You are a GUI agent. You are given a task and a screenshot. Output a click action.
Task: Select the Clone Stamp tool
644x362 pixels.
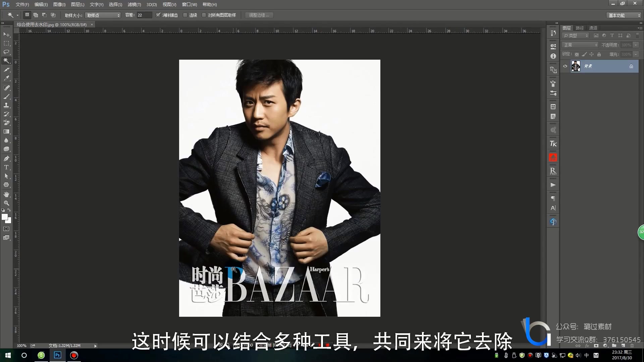click(x=6, y=105)
